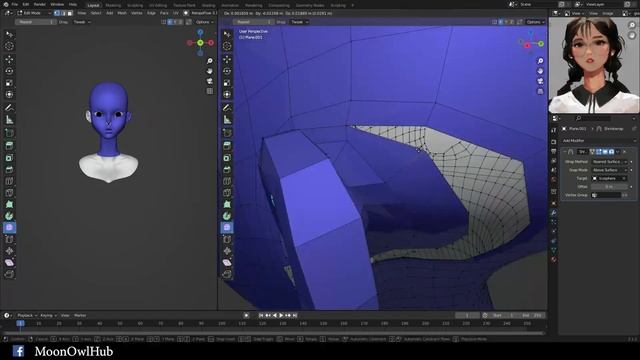
Task: Click the pan hand gizmo in right viewport
Action: point(540,71)
